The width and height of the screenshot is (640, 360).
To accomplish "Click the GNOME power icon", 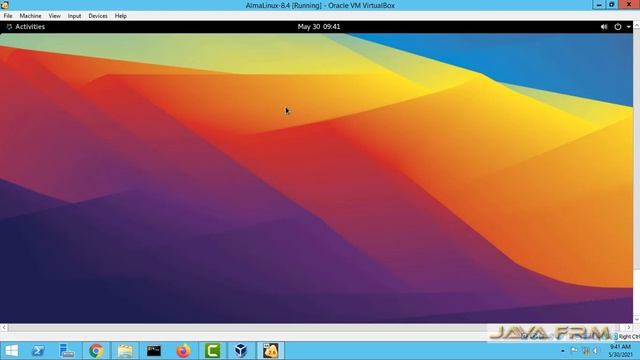I will [x=618, y=27].
